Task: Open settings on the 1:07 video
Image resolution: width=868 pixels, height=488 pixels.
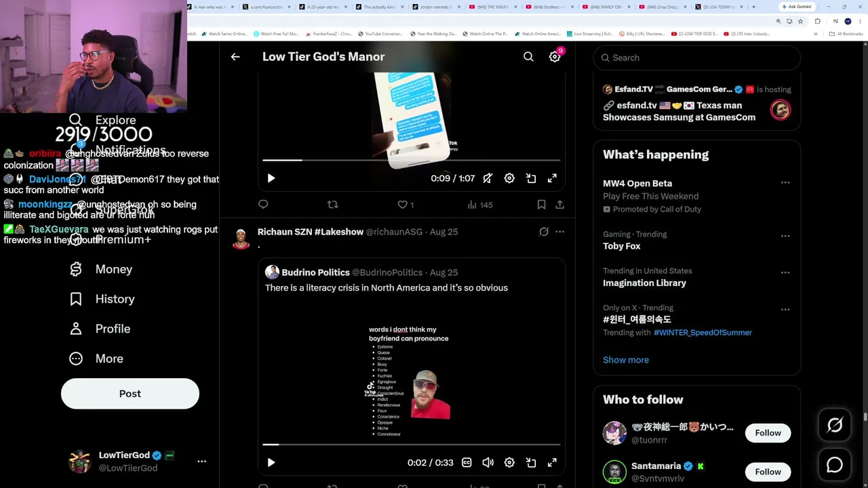Action: pyautogui.click(x=509, y=178)
